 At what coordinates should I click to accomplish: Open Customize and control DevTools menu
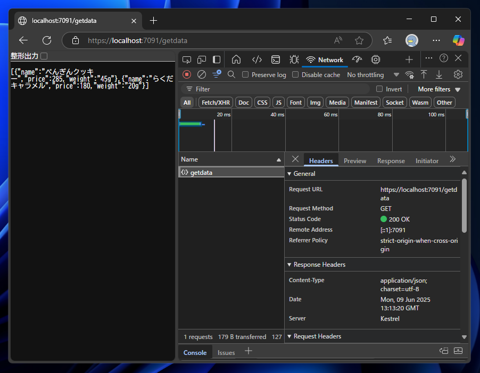(x=429, y=58)
